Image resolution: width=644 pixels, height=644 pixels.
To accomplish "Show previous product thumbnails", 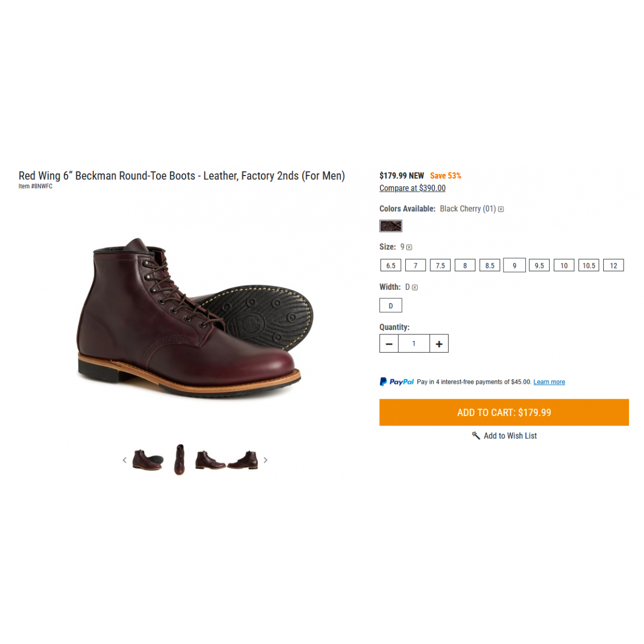I will pyautogui.click(x=125, y=460).
